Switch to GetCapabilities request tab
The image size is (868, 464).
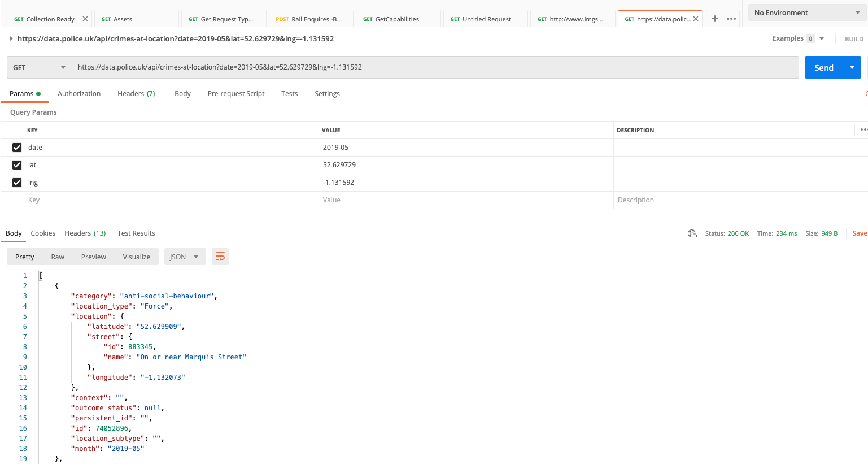[398, 19]
